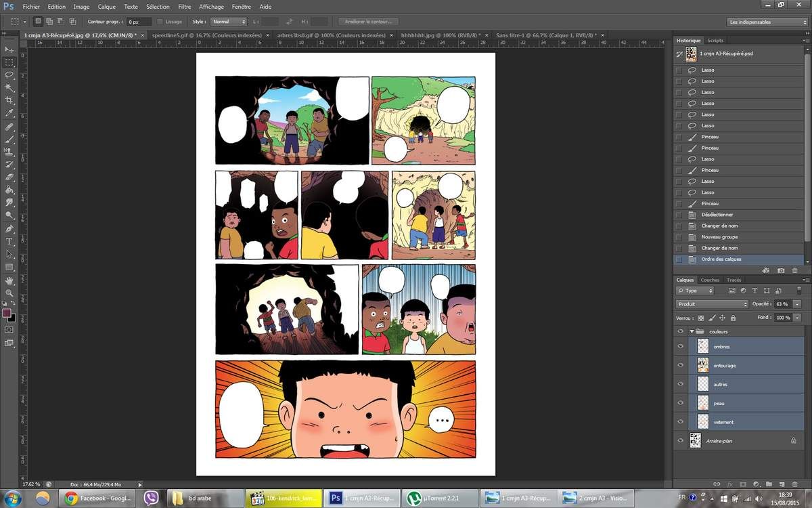Select the Move tool
The width and height of the screenshot is (812, 508).
[x=9, y=49]
